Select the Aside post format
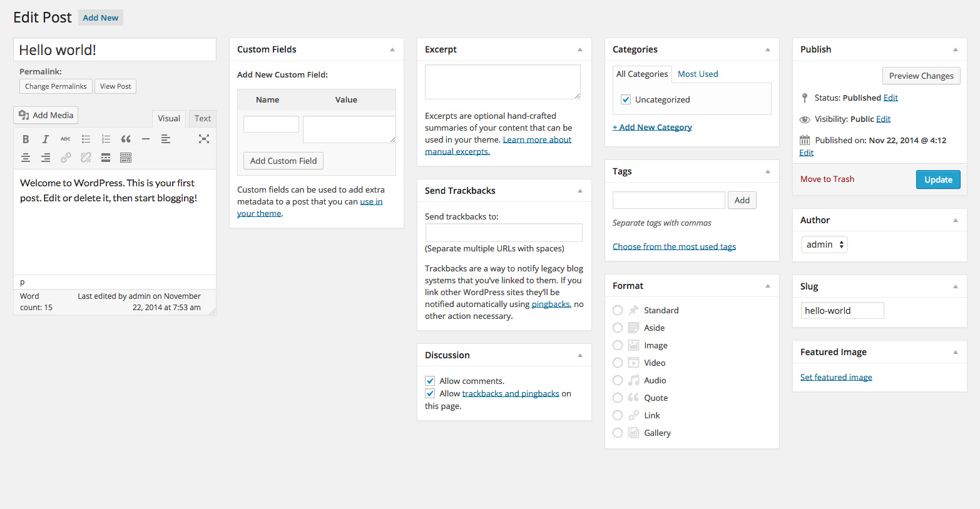Viewport: 980px width, 509px height. [x=618, y=328]
